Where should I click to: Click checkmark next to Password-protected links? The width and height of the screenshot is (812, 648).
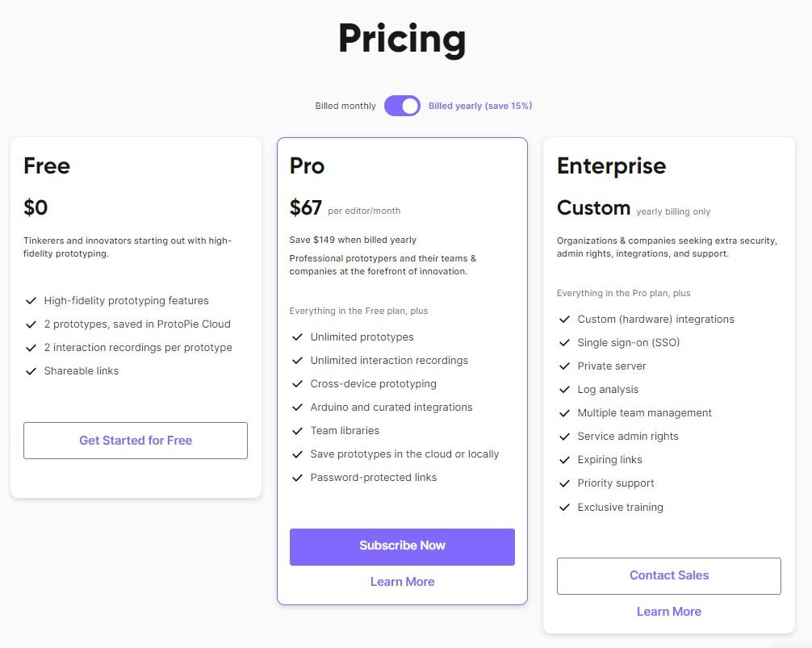(297, 478)
